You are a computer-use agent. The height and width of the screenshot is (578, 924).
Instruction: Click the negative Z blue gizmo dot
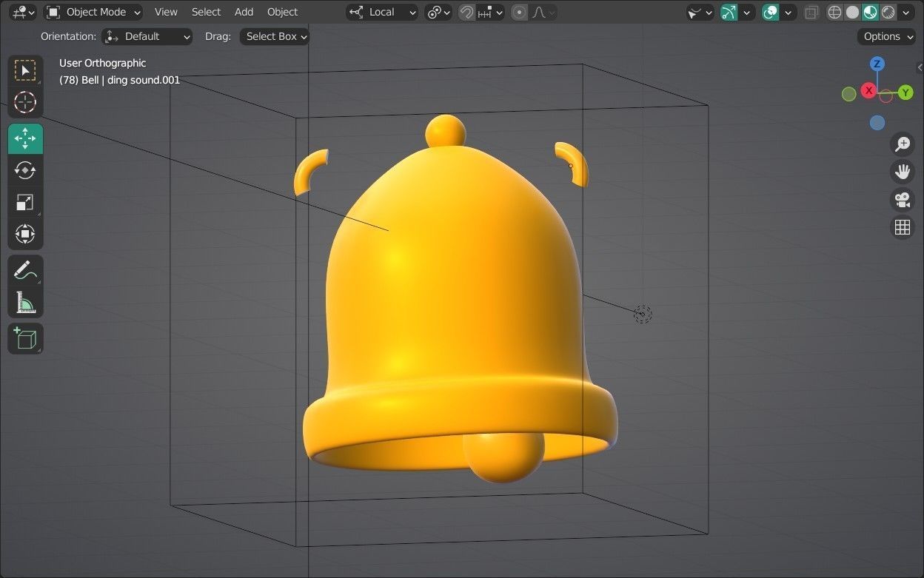(877, 123)
